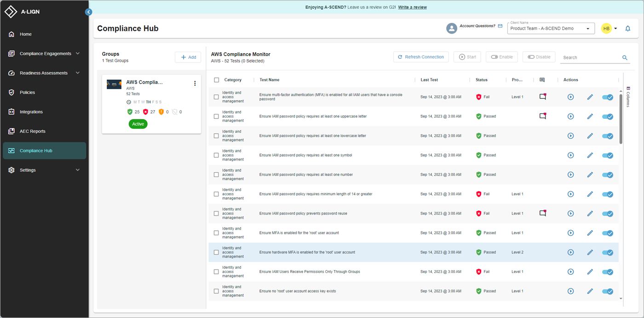The image size is (644, 318).
Task: Click the Disable button
Action: point(539,57)
